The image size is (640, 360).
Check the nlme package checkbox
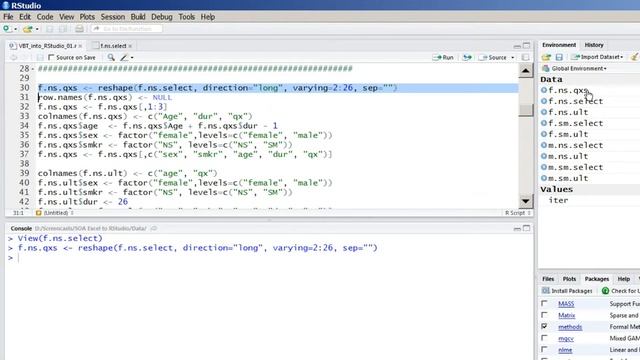544,349
